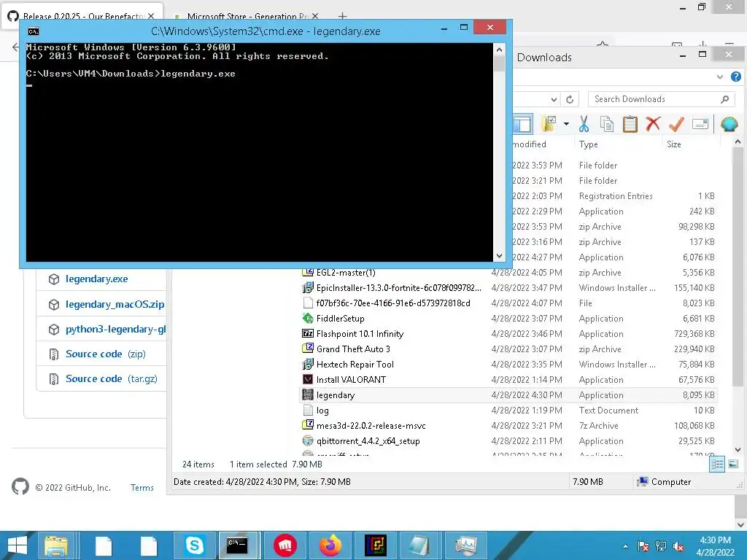Sort files by the Type column header
This screenshot has width=747, height=560.
click(x=588, y=144)
